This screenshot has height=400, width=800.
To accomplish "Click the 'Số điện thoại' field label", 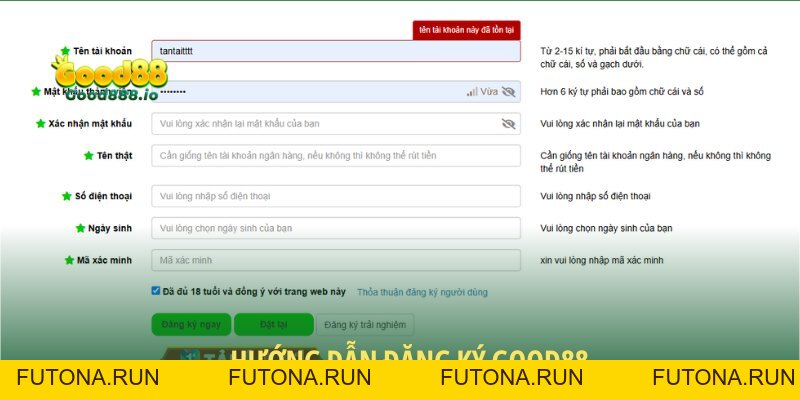I will 104,196.
